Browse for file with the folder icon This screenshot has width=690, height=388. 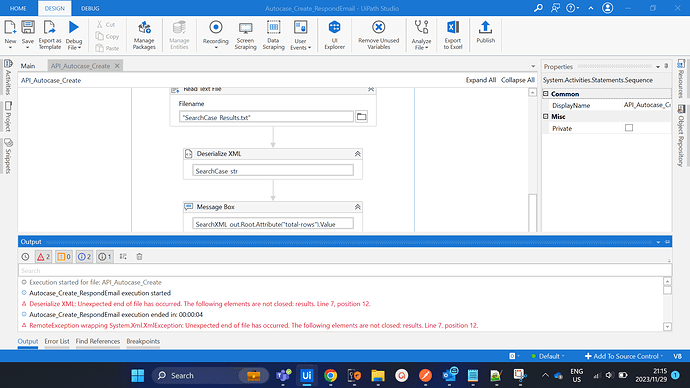tap(361, 117)
